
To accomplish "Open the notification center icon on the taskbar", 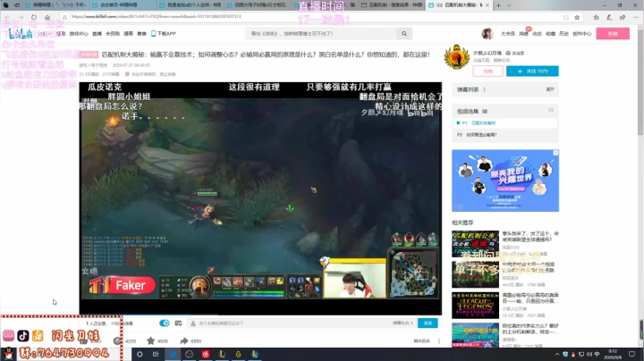I will [632, 354].
